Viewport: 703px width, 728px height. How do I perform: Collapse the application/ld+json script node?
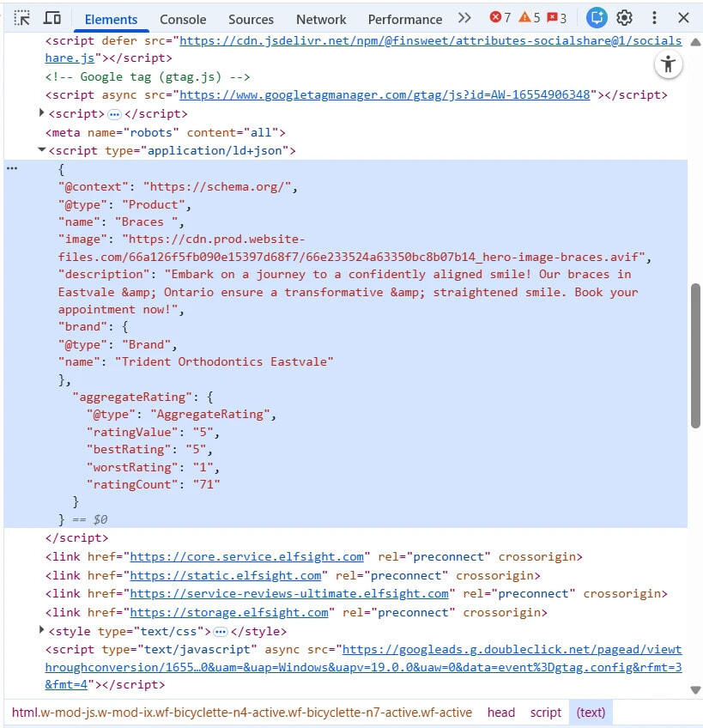click(x=41, y=150)
